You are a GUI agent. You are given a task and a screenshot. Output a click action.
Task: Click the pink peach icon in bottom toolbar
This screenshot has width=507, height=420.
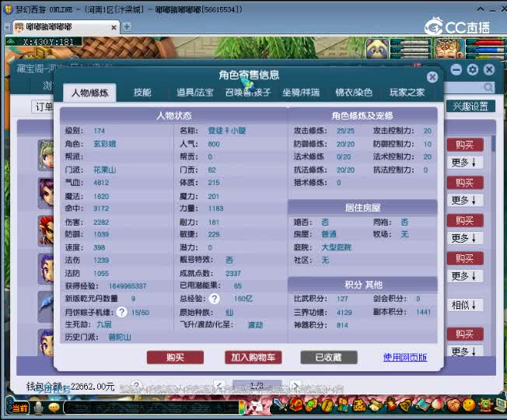pos(438,404)
